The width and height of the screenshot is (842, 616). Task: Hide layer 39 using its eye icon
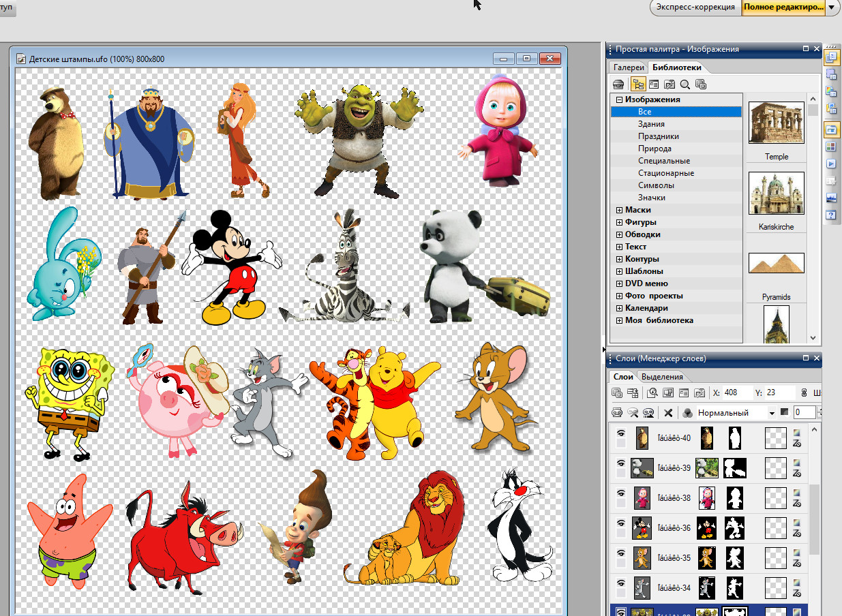(620, 462)
